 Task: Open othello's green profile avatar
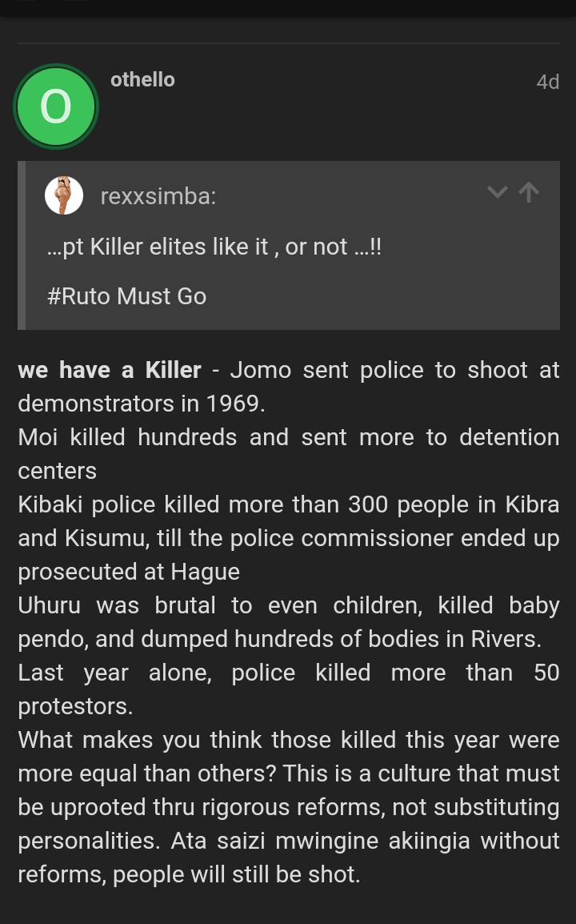click(x=55, y=106)
